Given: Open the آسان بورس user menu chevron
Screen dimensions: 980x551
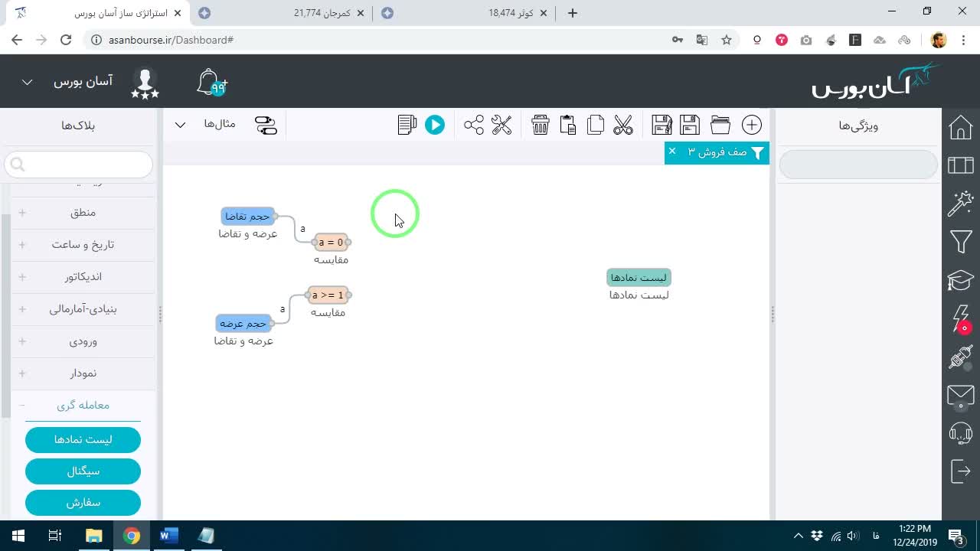Looking at the screenshot, I should click(27, 82).
